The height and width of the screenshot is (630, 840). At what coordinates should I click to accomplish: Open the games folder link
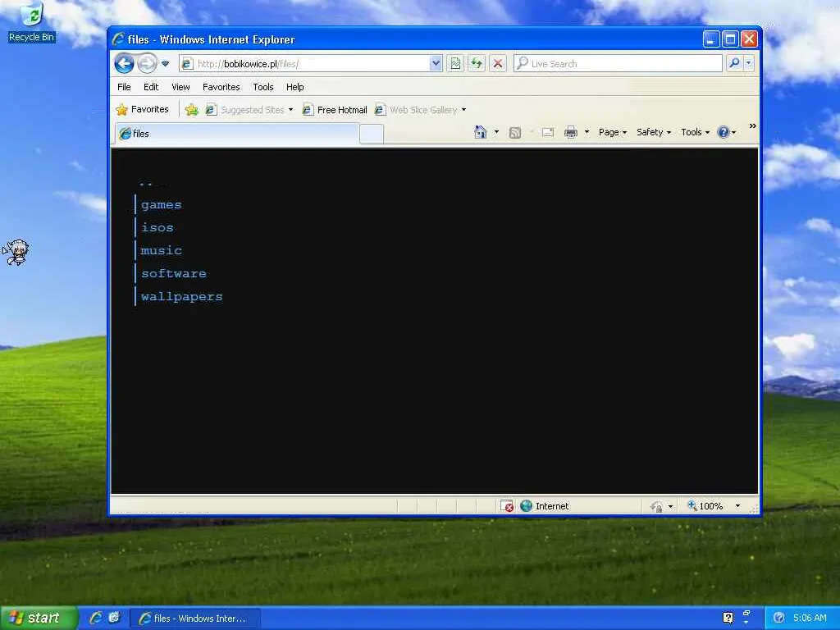(162, 204)
